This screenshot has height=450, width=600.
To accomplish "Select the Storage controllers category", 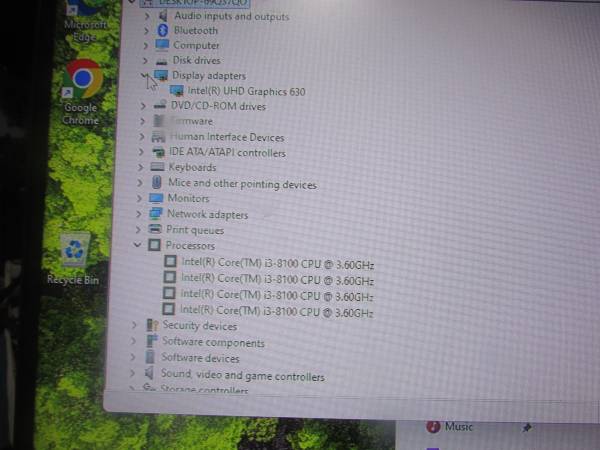I will click(x=204, y=389).
